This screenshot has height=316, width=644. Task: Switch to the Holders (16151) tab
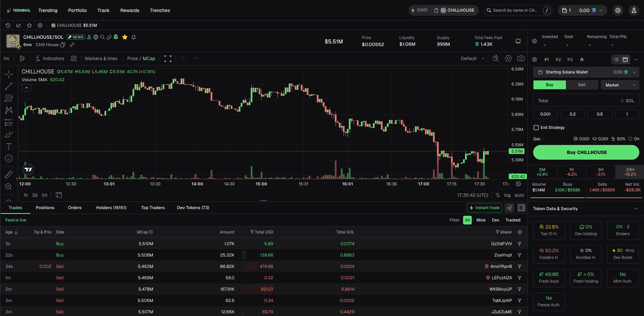click(111, 208)
